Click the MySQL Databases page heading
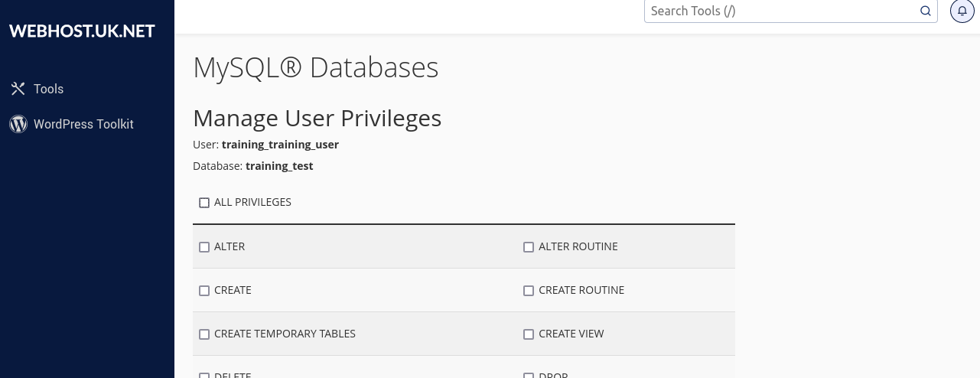The width and height of the screenshot is (980, 378). [x=315, y=67]
